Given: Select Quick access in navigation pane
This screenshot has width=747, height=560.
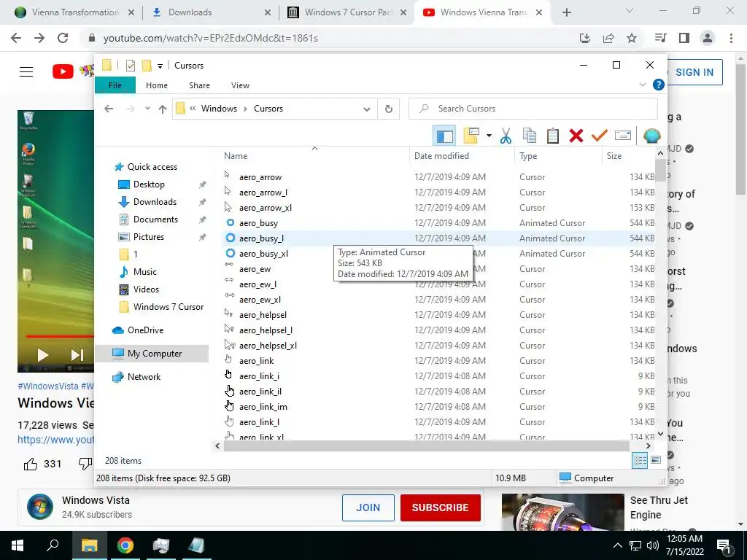Looking at the screenshot, I should coord(152,167).
